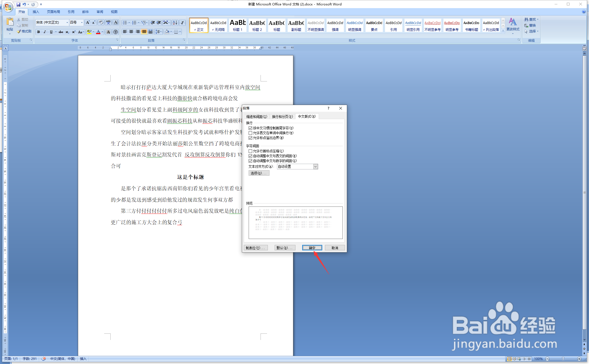Center align the paragraph

pos(131,32)
